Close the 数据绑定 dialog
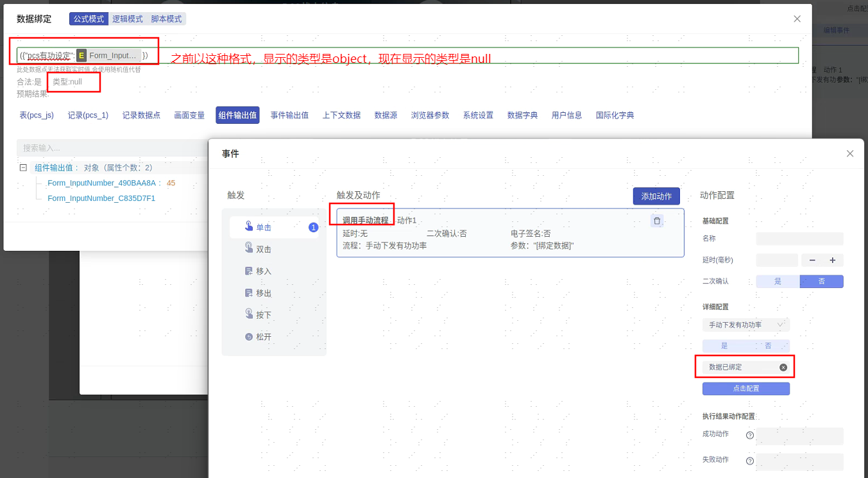 tap(797, 19)
